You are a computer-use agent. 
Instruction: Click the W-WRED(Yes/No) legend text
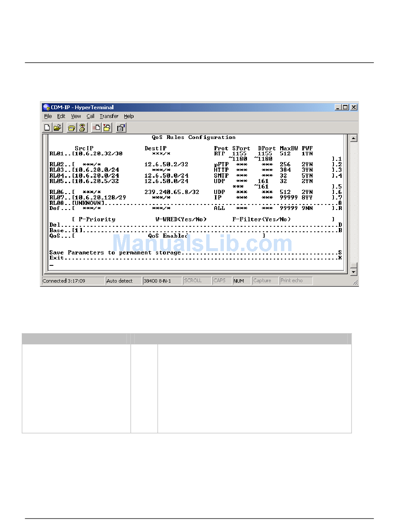pos(181,219)
